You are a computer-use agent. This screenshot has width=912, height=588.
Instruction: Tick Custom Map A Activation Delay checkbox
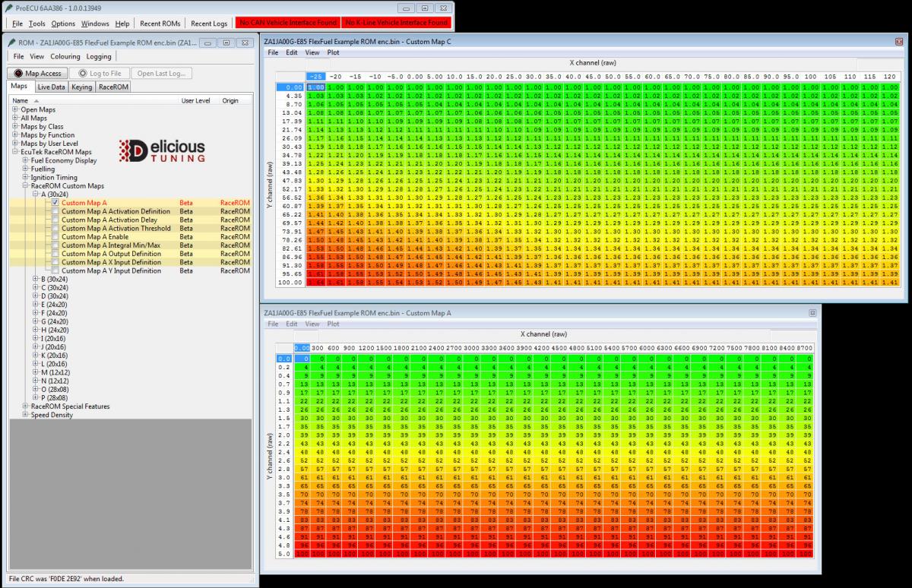55,220
